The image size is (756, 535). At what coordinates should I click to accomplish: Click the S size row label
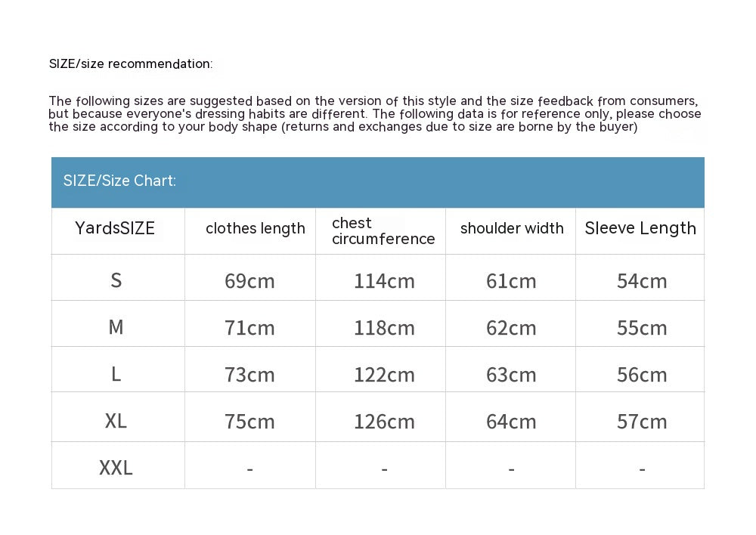coord(116,280)
